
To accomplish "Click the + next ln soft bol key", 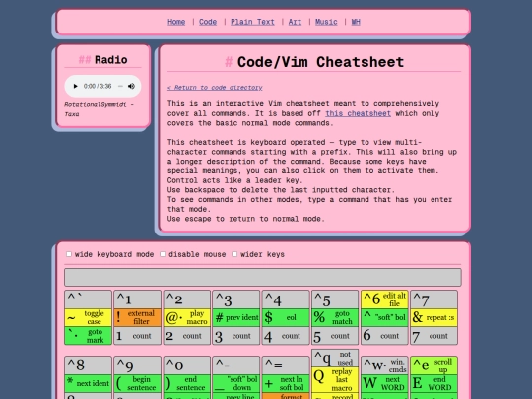I will click(x=286, y=383).
